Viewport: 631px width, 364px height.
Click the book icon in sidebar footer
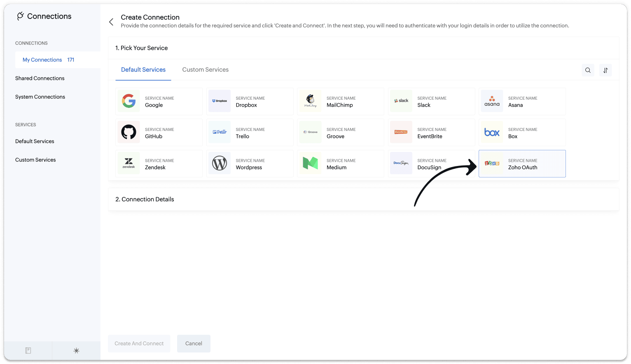tap(28, 350)
